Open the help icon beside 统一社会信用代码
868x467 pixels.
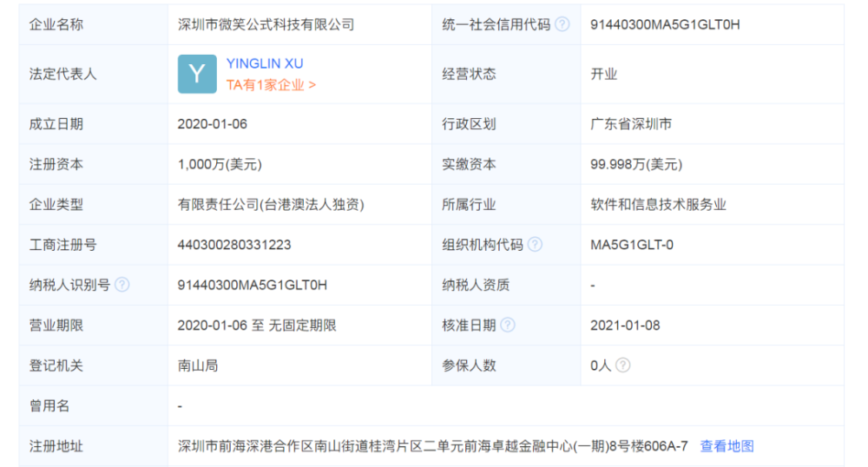pyautogui.click(x=562, y=24)
